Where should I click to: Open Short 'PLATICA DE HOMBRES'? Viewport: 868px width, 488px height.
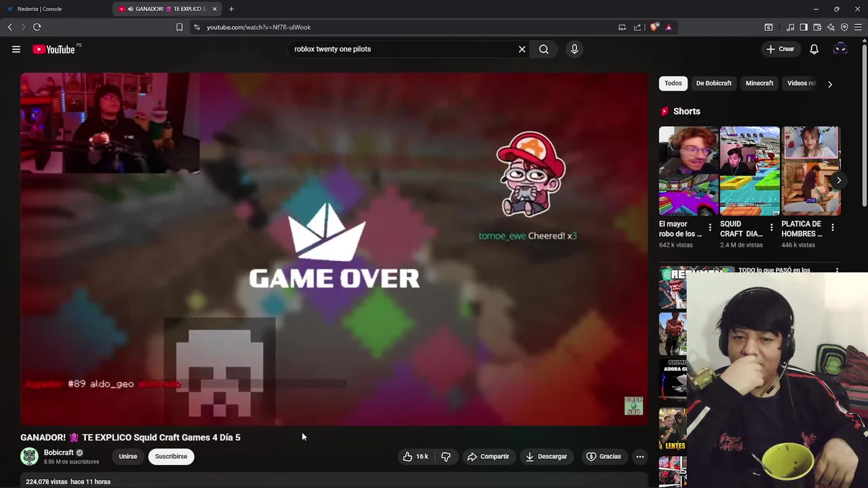[x=811, y=171]
